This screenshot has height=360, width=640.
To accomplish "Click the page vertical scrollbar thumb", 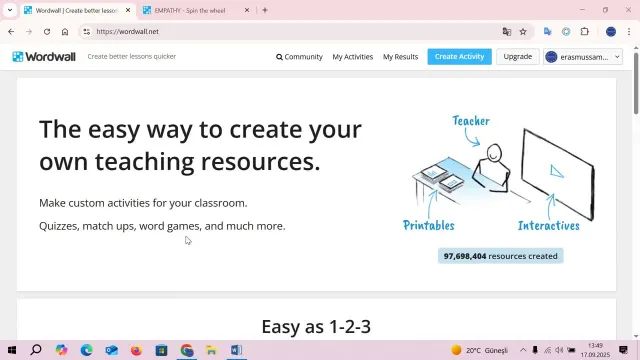I will point(636,84).
